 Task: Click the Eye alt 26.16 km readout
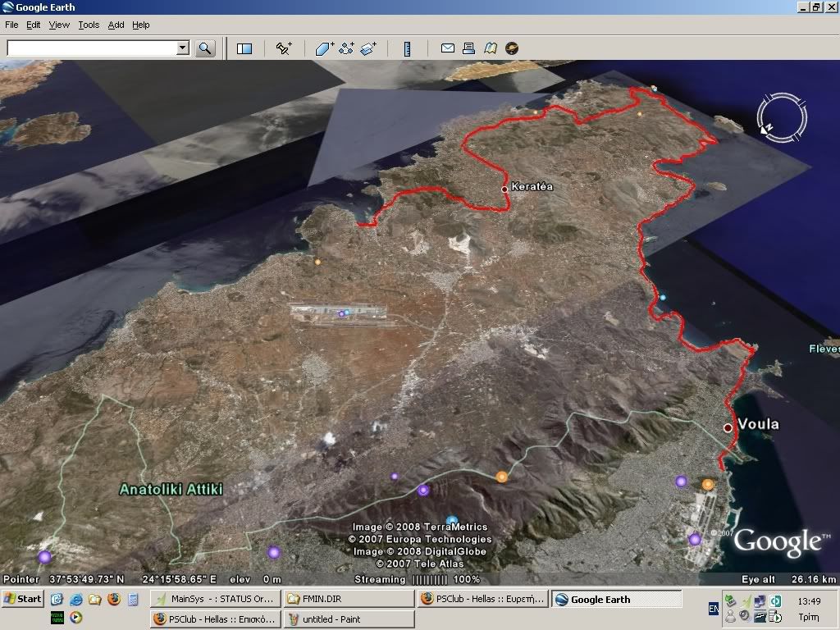788,580
